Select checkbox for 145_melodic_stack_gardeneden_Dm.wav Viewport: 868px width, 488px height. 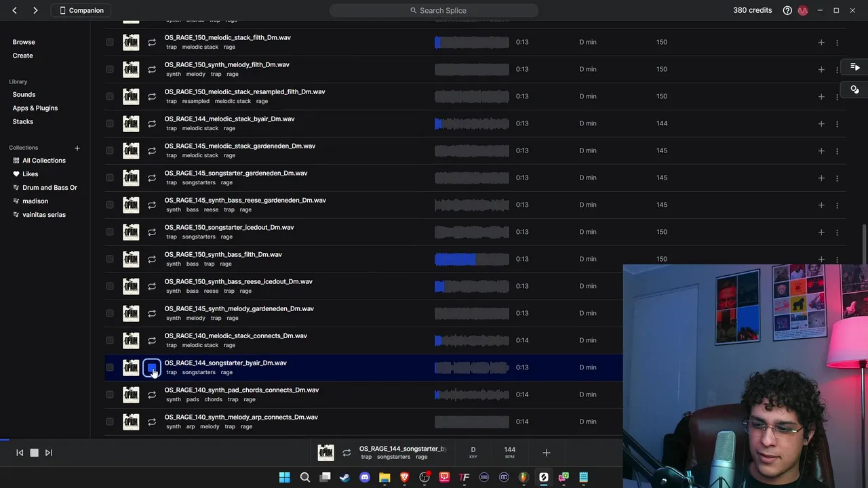coord(110,150)
